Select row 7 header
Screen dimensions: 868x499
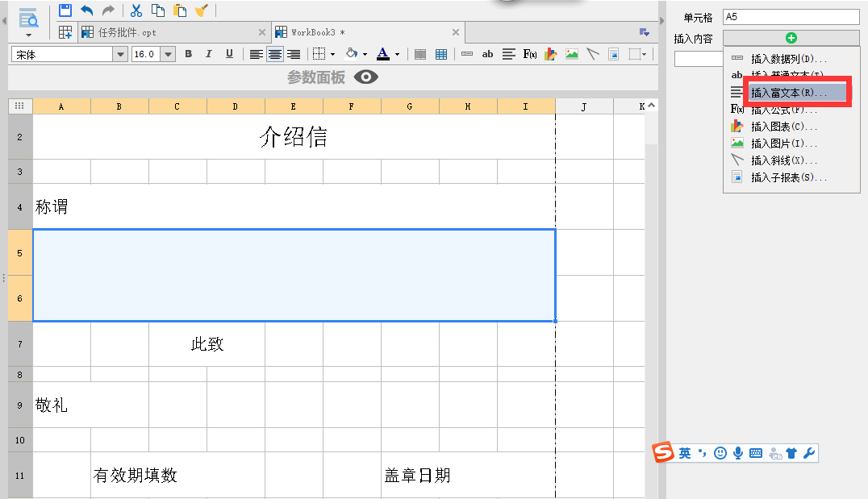coord(20,344)
